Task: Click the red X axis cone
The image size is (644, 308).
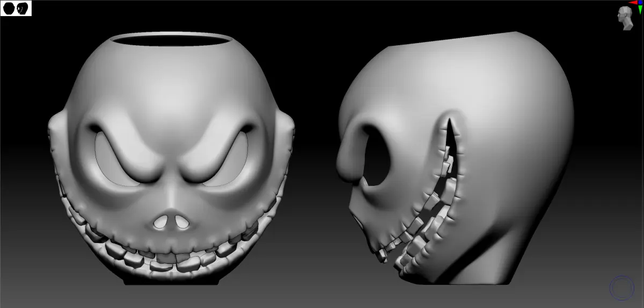Action: (x=633, y=2)
